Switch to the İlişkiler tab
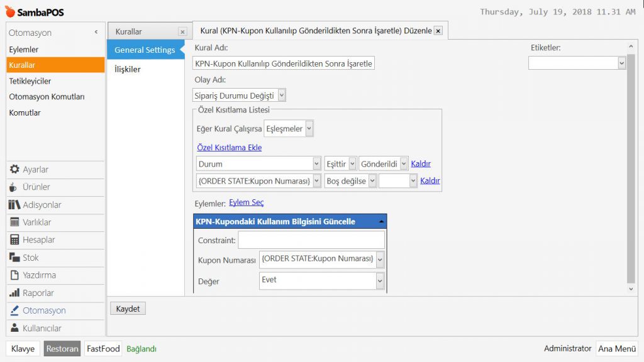Screen dimensions: 644x362 click(x=128, y=69)
